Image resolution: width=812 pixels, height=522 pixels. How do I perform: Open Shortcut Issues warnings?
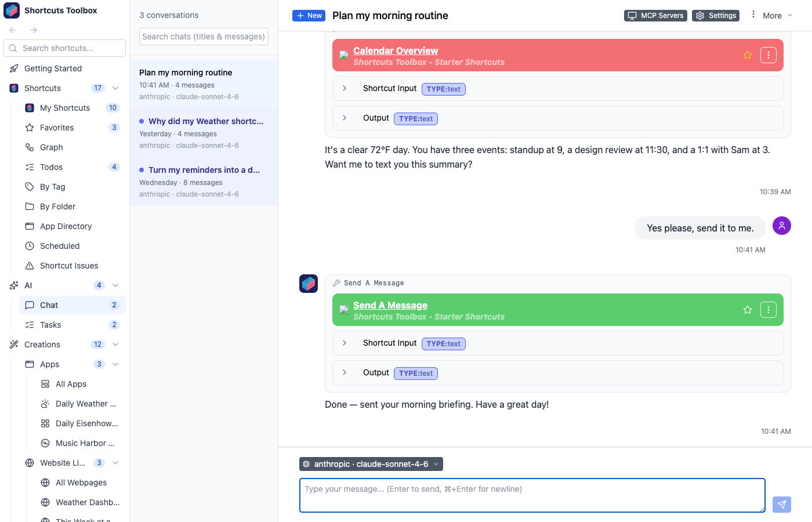[x=72, y=266]
